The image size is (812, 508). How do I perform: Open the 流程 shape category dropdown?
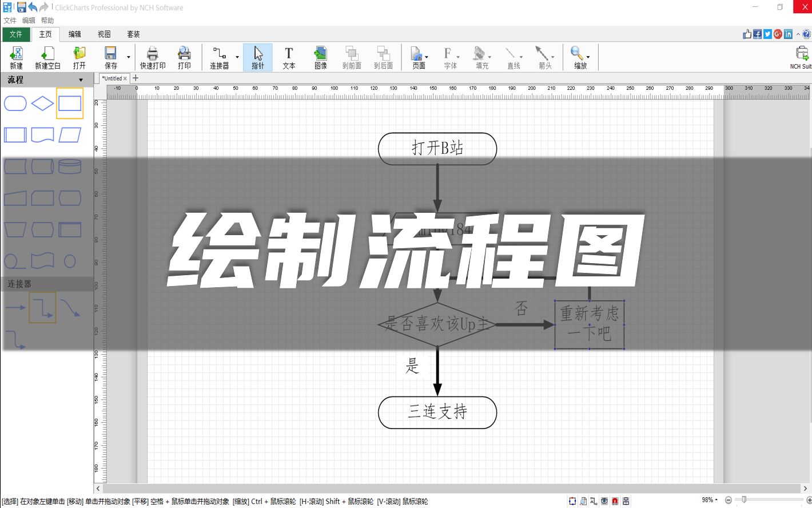tap(81, 80)
